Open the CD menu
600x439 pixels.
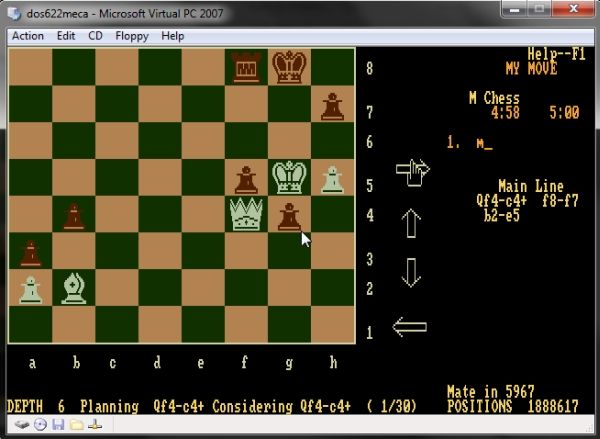tap(95, 36)
